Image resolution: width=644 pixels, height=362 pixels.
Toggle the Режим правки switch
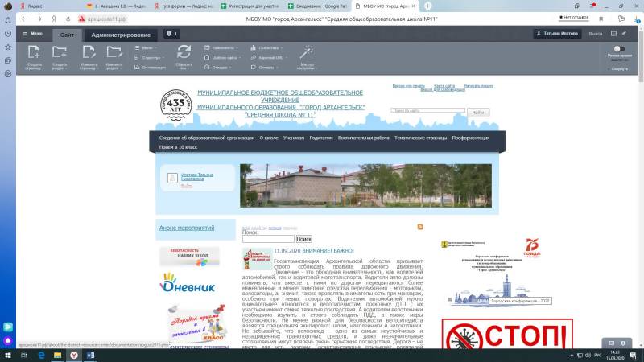pyautogui.click(x=618, y=49)
